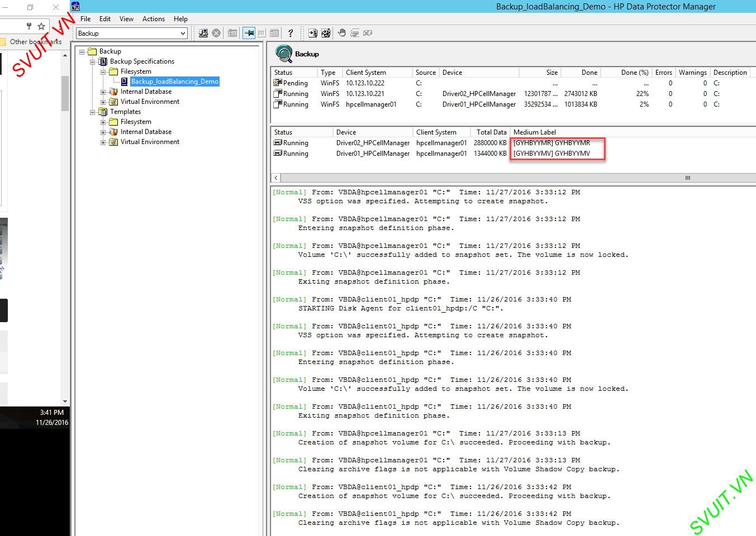756x536 pixels.
Task: Click the grayed window icon left of the pushpin
Action: point(232,33)
